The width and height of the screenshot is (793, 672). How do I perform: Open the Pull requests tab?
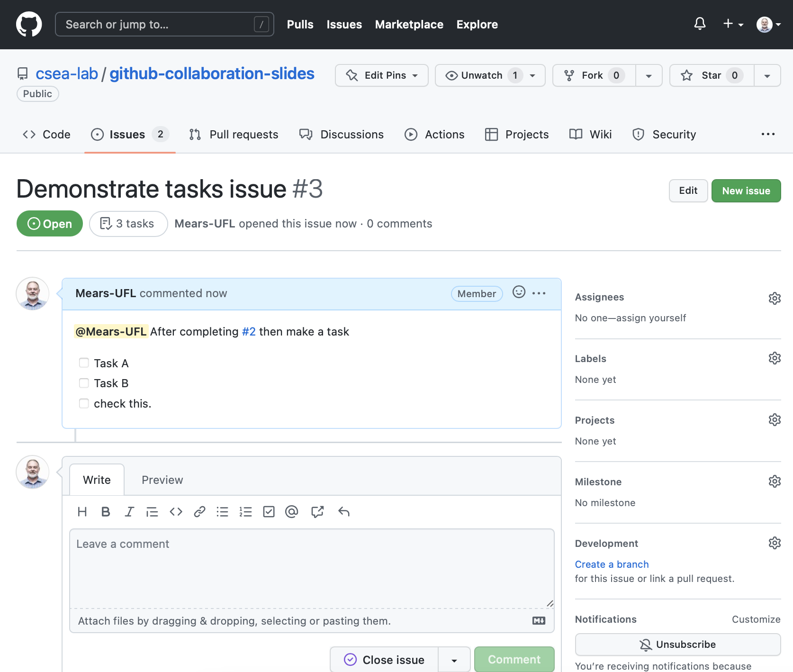(x=234, y=135)
